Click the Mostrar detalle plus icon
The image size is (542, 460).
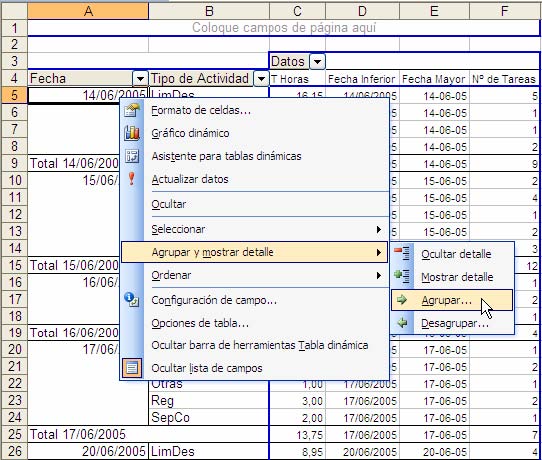click(402, 276)
